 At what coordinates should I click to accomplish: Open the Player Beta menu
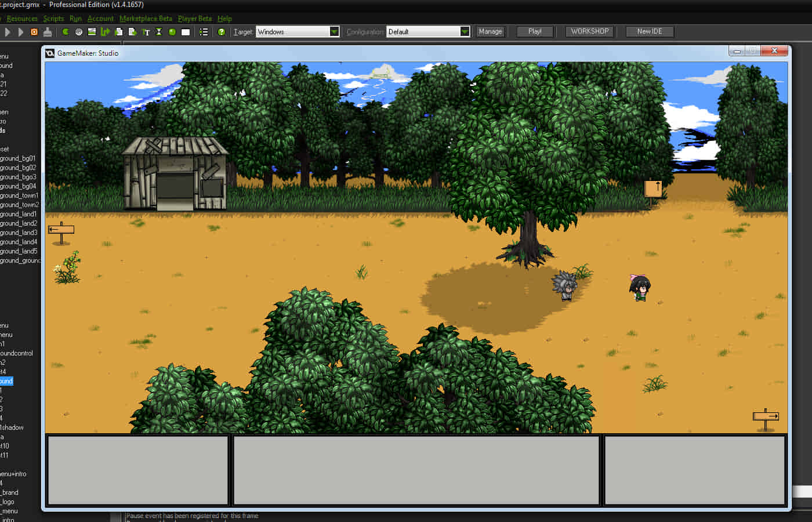(195, 19)
